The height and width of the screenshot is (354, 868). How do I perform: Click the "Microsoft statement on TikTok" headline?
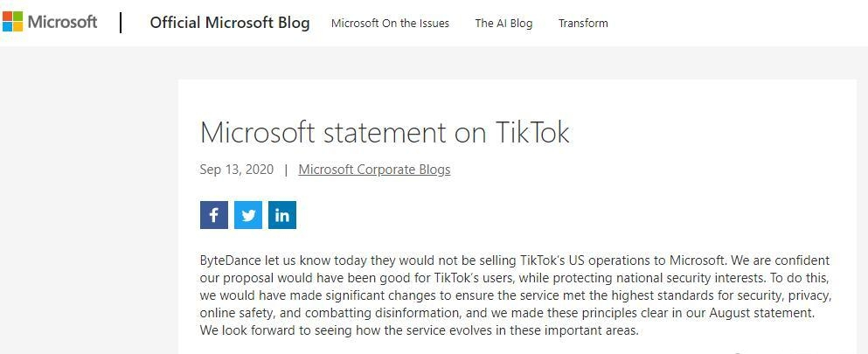click(x=385, y=132)
